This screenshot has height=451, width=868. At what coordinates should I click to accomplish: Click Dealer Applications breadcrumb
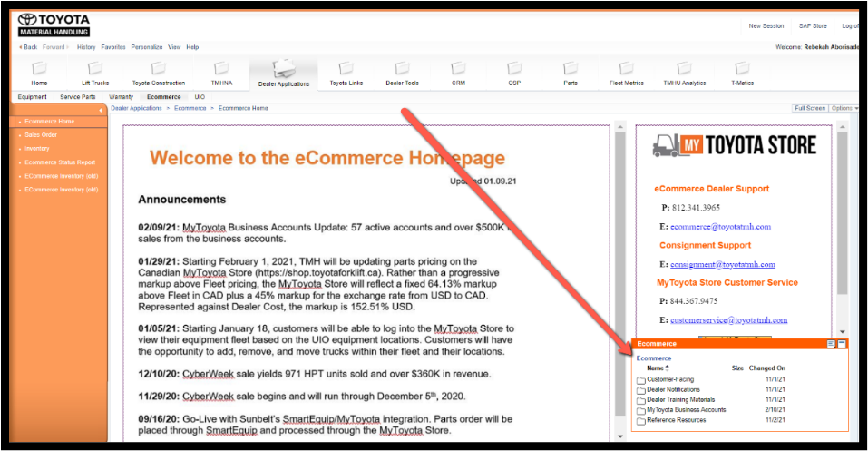(136, 108)
